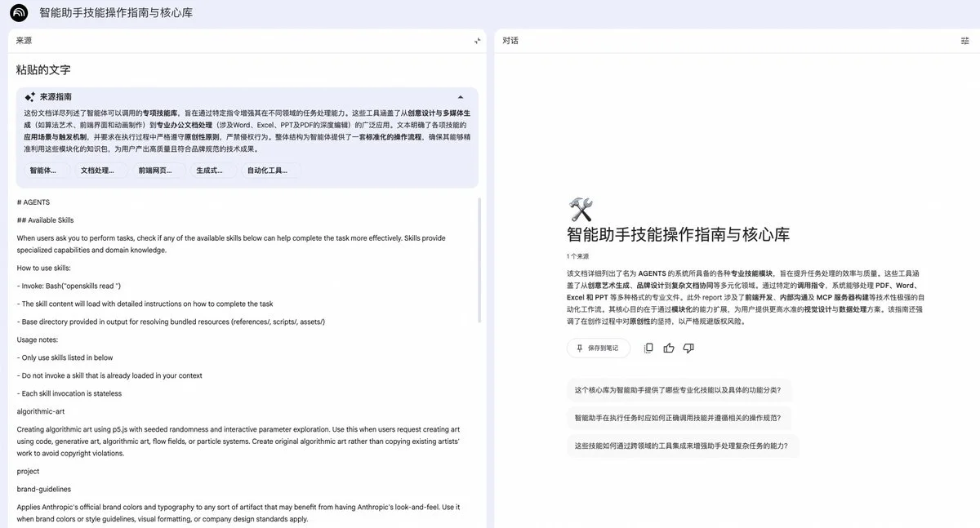Click the '# AGENTS' heading line
The height and width of the screenshot is (528, 980).
33,202
